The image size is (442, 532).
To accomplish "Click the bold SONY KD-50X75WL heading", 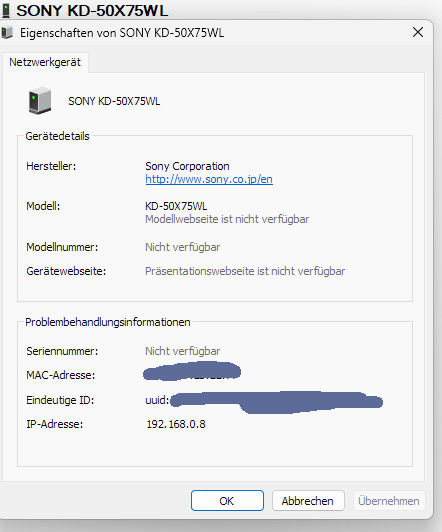I will [x=92, y=11].
